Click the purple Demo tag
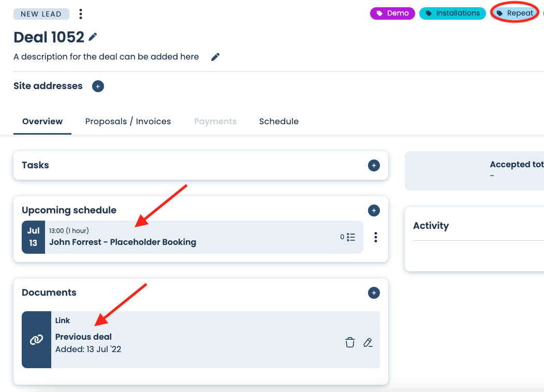The height and width of the screenshot is (392, 544). tap(392, 13)
